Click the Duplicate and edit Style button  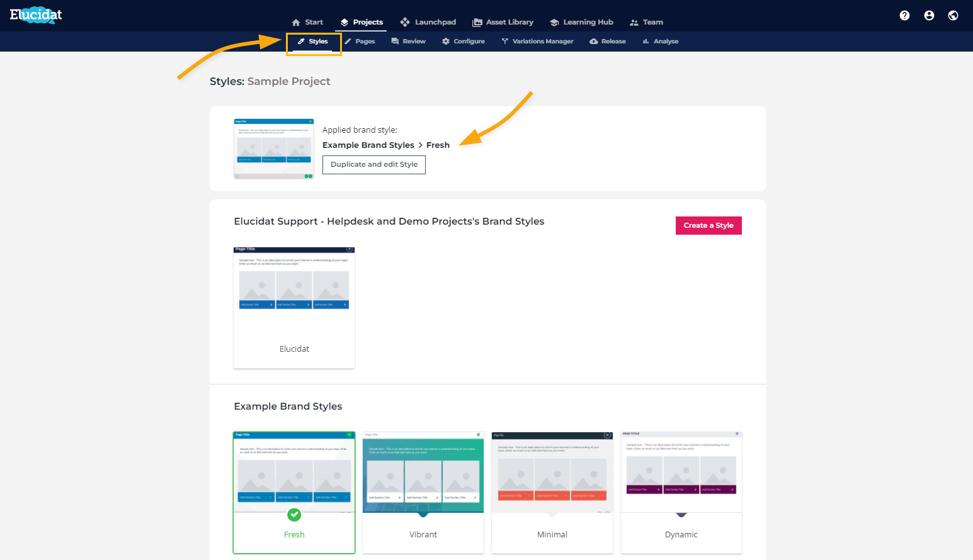(374, 164)
